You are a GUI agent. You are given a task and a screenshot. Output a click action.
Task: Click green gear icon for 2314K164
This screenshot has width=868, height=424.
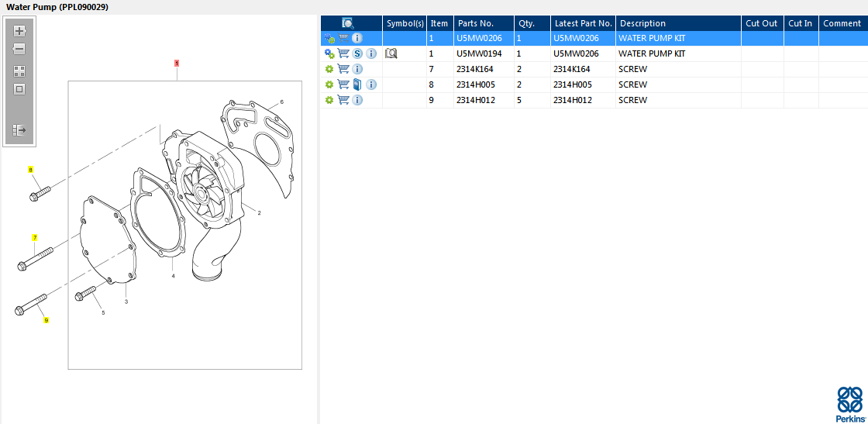coord(329,69)
